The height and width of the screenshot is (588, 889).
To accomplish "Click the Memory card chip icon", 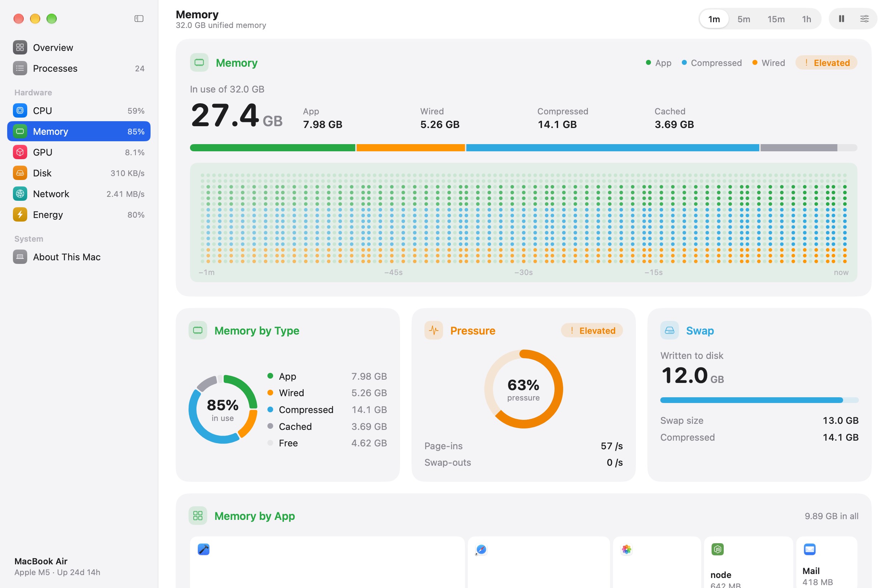I will click(x=199, y=63).
